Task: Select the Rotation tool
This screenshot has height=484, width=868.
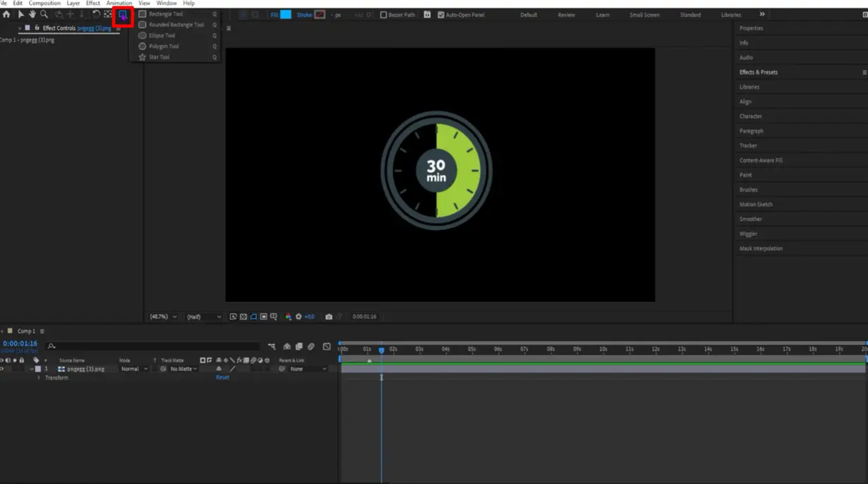Action: pos(96,14)
